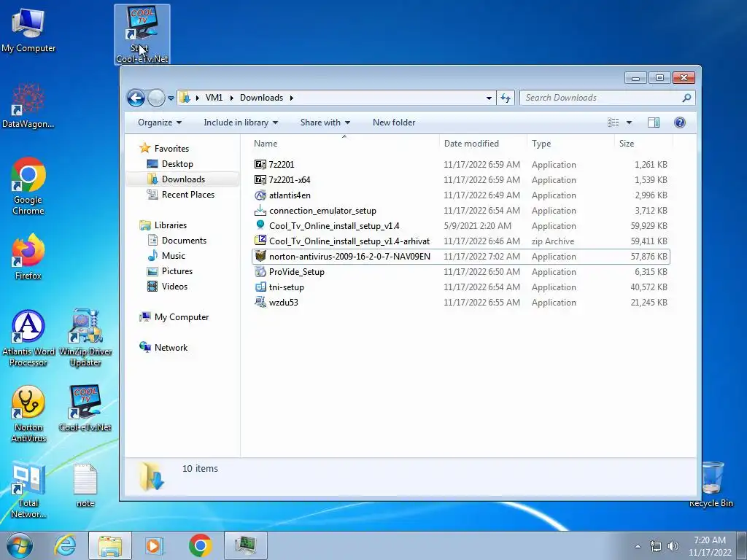Viewport: 747px width, 560px height.
Task: Select file connection_emulator_setup
Action: [x=461, y=211]
